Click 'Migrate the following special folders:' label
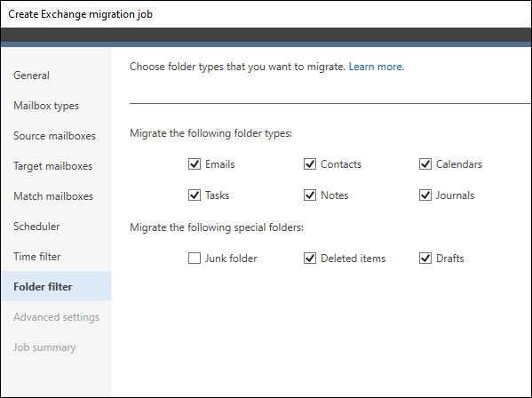This screenshot has width=532, height=398. (217, 227)
